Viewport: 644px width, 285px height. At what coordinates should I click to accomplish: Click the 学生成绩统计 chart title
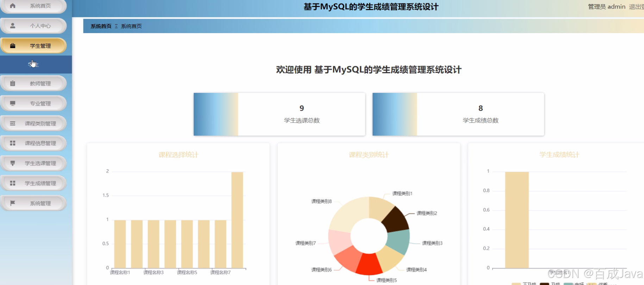[559, 155]
